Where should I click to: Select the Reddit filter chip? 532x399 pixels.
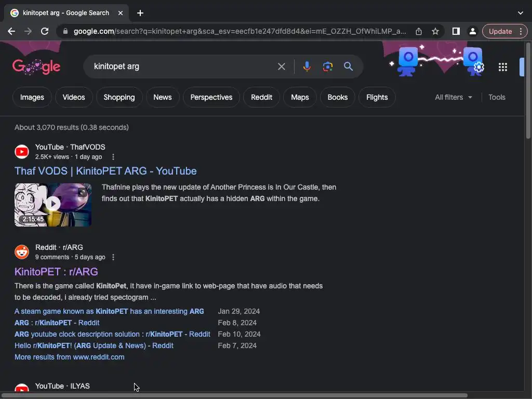coord(262,97)
